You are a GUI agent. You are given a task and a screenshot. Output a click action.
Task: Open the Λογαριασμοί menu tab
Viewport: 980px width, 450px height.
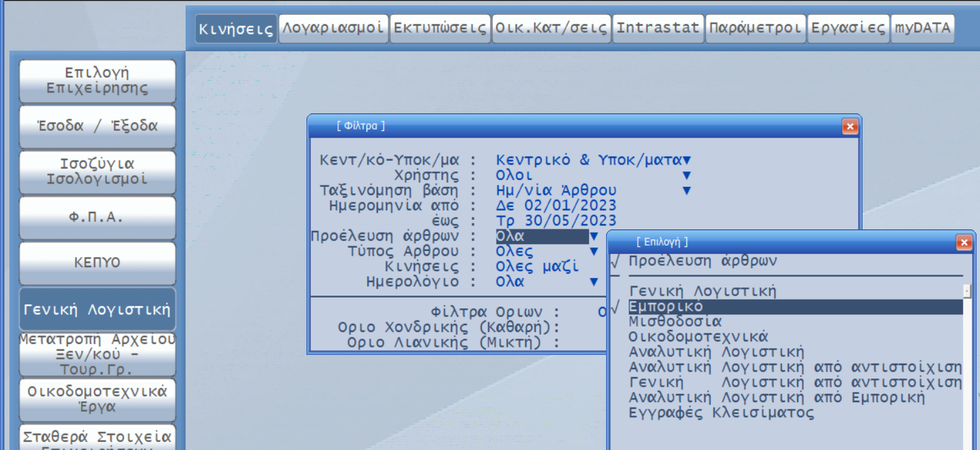333,28
